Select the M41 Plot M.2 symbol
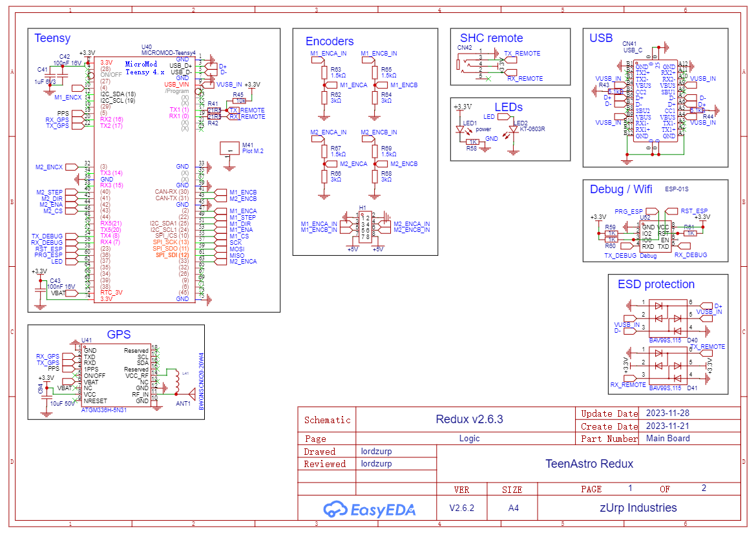 tap(229, 149)
